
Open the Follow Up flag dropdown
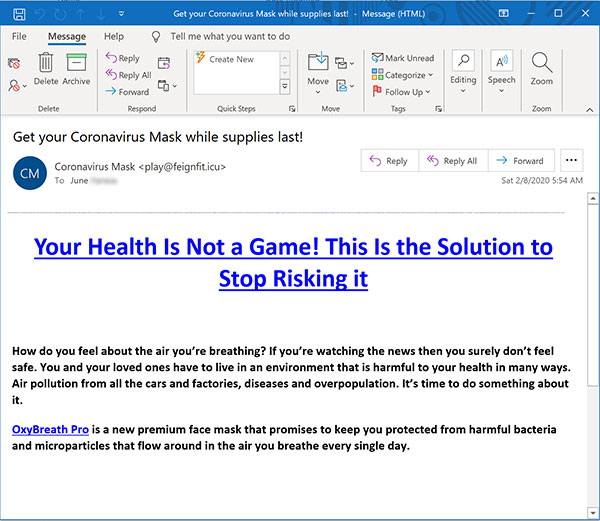click(x=401, y=92)
